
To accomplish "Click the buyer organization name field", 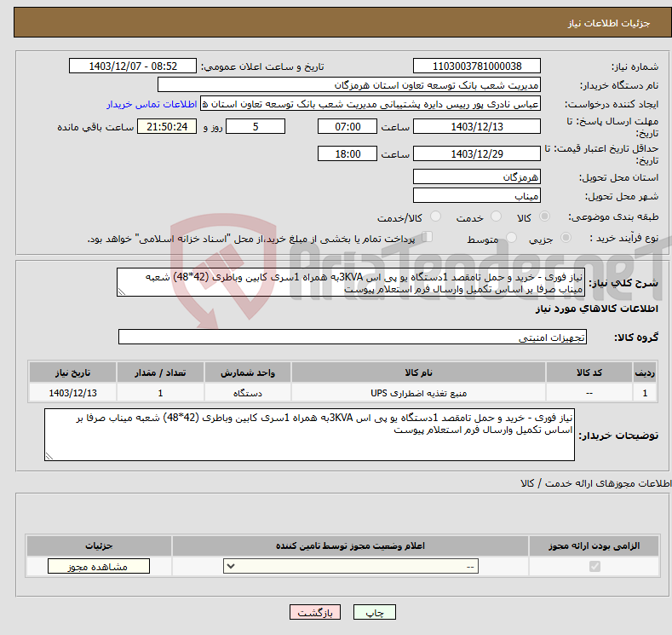I will pyautogui.click(x=349, y=85).
